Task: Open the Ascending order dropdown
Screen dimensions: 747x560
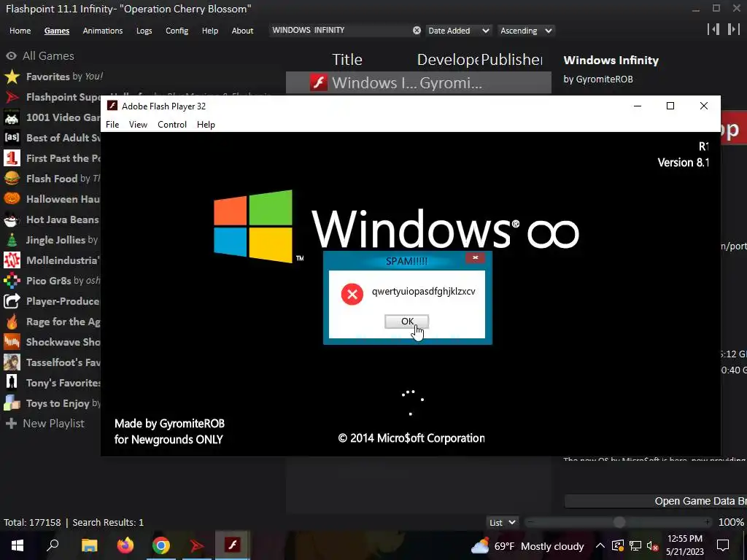Action: pyautogui.click(x=526, y=31)
